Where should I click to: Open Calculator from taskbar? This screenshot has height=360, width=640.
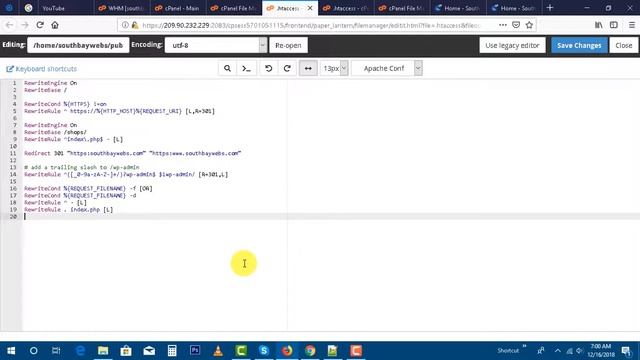tap(172, 351)
